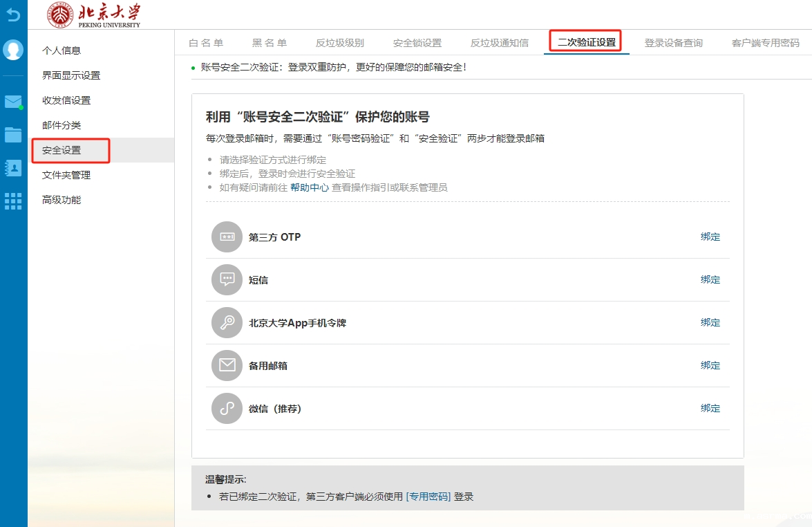Viewport: 812px width, 527px height.
Task: Open the 帮助中心 link
Action: [x=309, y=187]
